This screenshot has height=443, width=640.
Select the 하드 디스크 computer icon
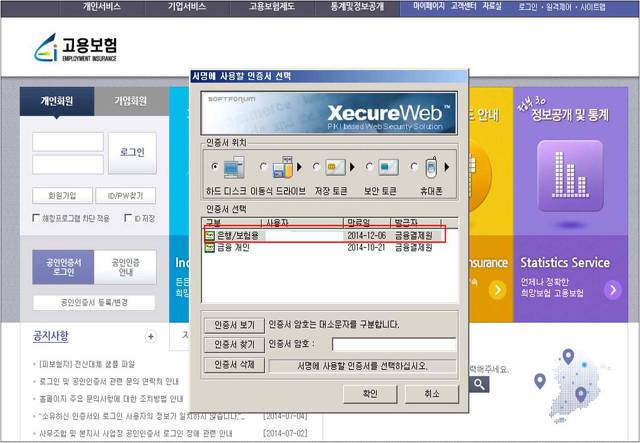point(234,167)
